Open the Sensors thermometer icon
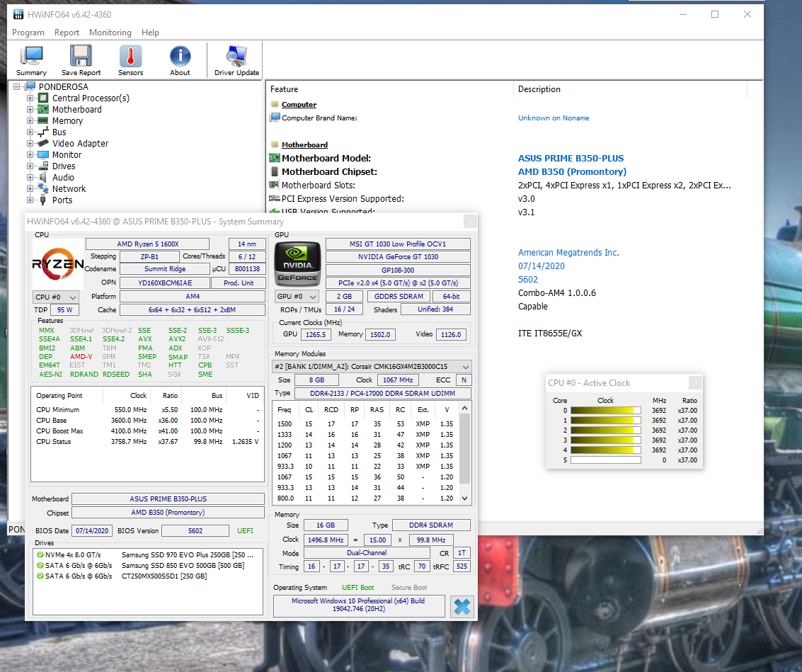 (x=130, y=56)
